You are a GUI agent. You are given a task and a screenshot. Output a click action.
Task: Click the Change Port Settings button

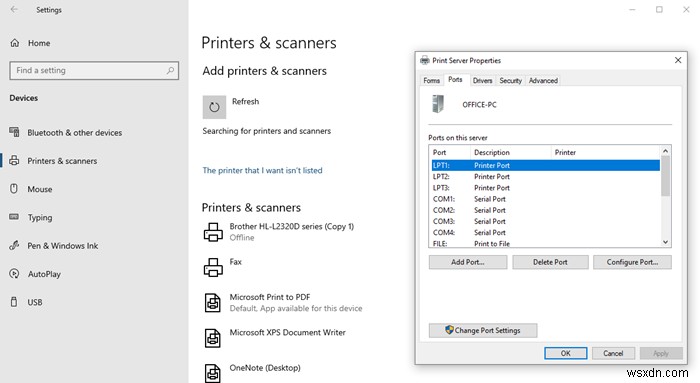click(x=483, y=330)
